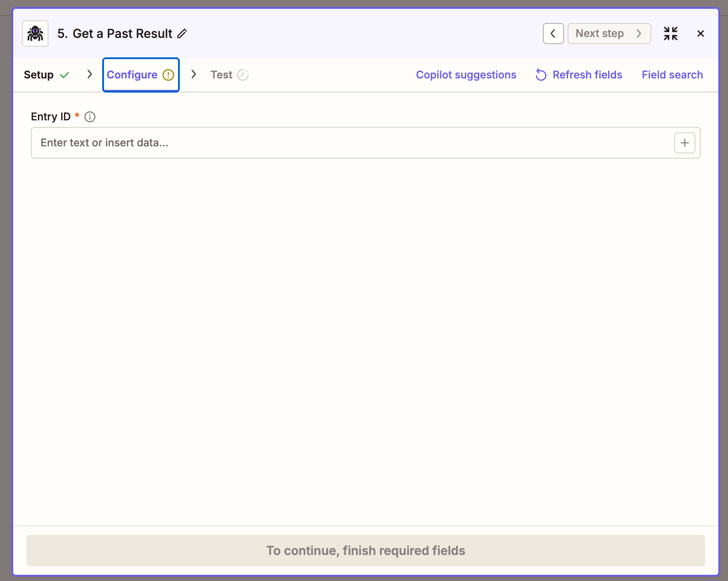The height and width of the screenshot is (581, 728).
Task: Click the spider app icon in header
Action: (35, 34)
